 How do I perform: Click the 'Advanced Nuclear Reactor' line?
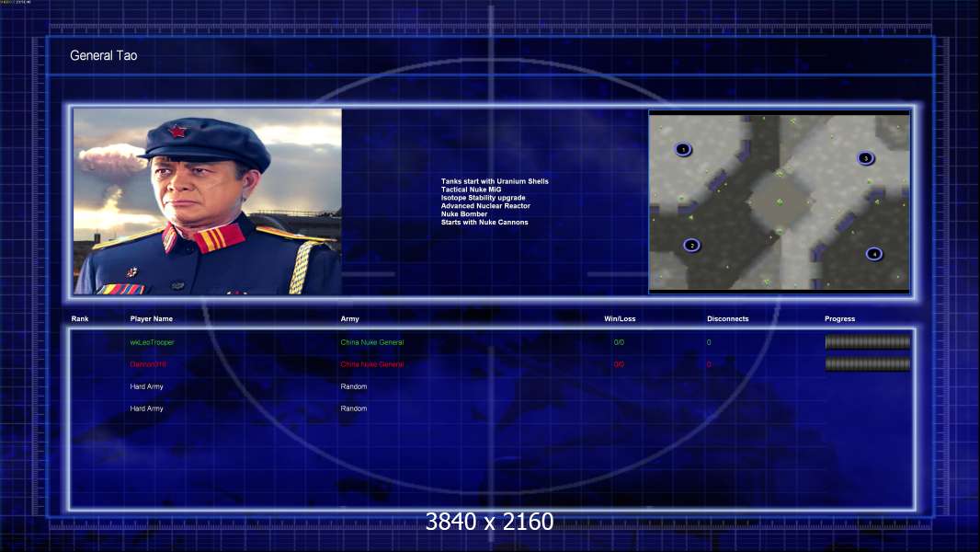(485, 206)
